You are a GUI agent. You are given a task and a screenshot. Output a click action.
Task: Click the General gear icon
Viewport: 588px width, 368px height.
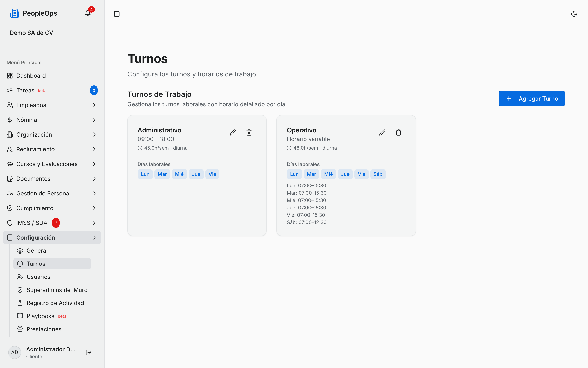coord(20,251)
